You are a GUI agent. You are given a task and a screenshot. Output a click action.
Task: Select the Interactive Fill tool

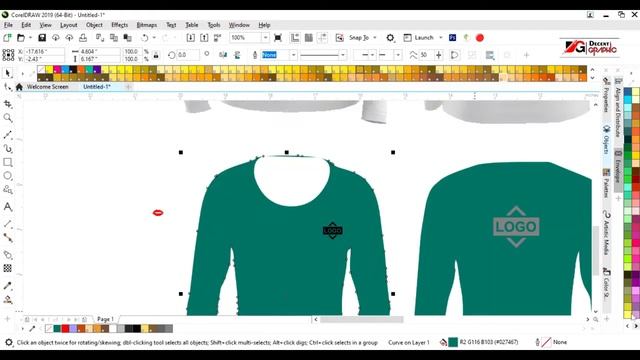coord(7,300)
